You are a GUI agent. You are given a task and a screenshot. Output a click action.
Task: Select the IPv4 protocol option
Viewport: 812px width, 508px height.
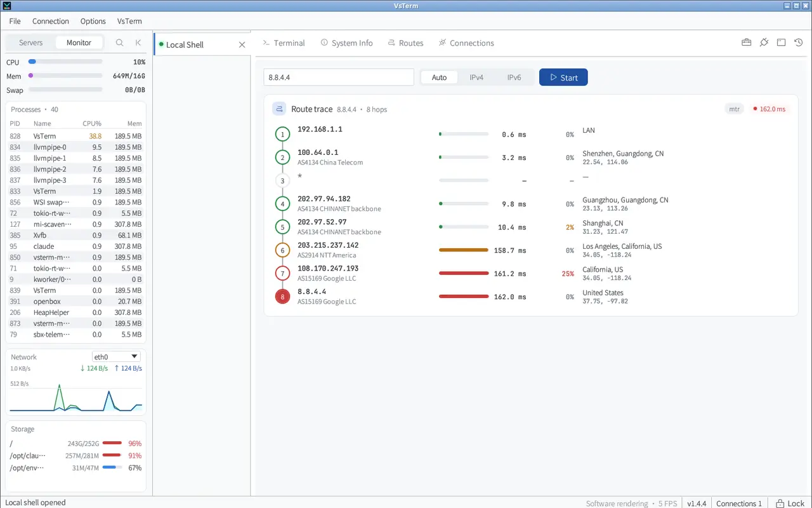476,77
